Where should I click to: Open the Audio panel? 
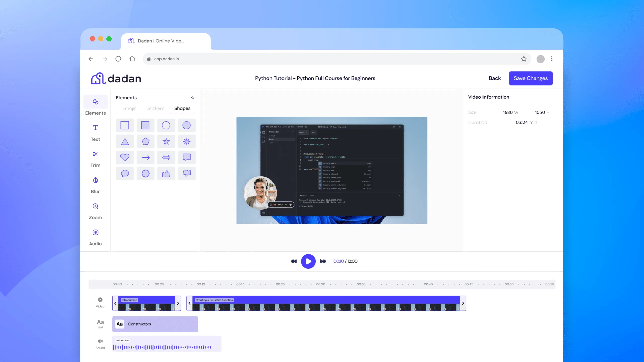pos(95,236)
